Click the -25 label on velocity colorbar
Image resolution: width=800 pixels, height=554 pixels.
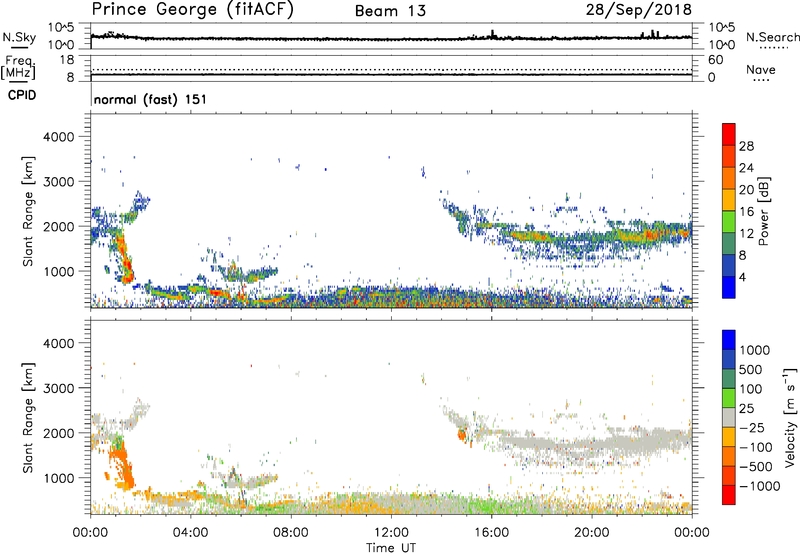click(x=752, y=427)
